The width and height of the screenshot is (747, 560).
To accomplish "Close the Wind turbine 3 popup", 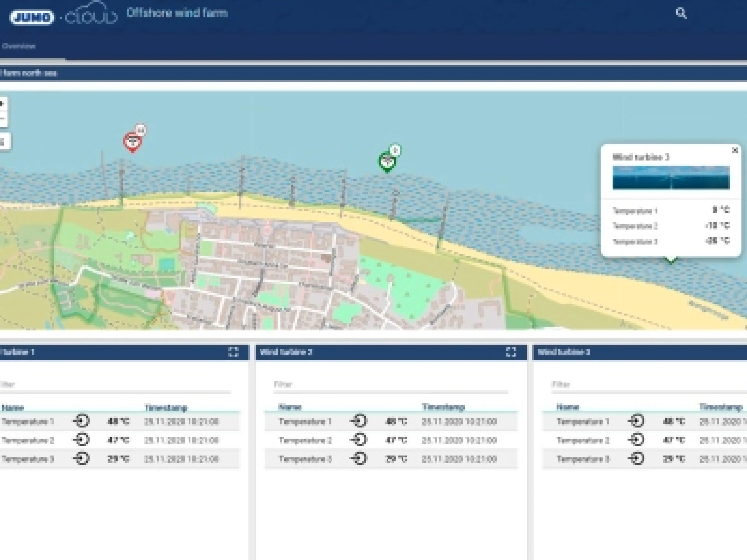I will [735, 150].
